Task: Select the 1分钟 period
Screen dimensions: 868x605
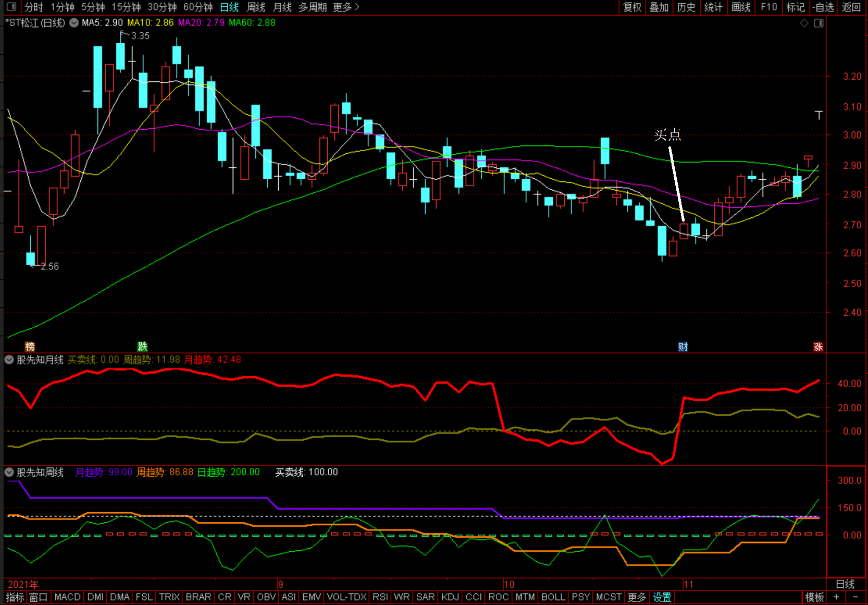Action: (x=63, y=7)
